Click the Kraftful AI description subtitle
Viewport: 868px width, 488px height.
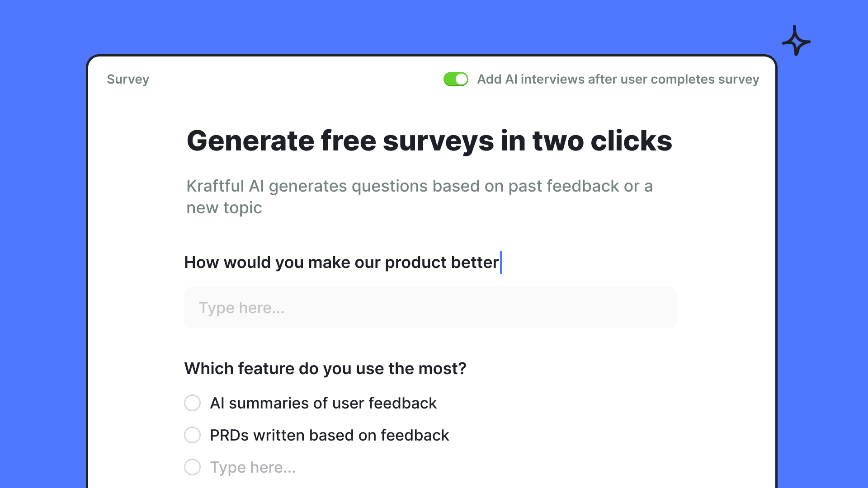(420, 186)
